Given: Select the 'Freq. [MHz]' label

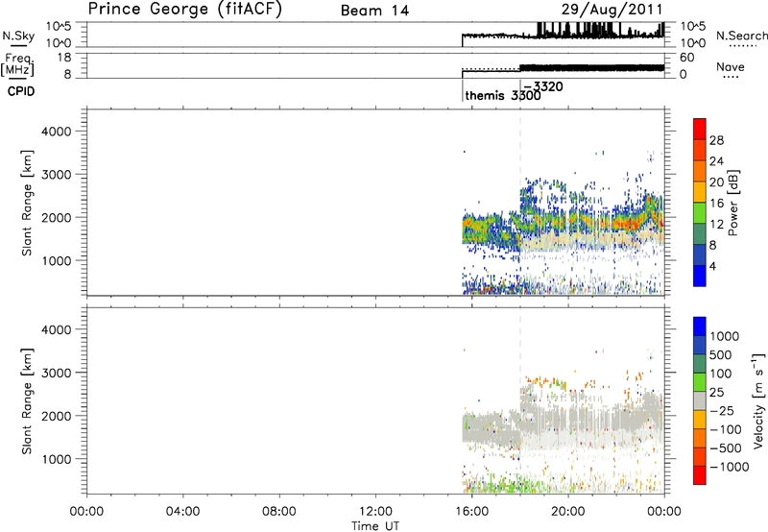Looking at the screenshot, I should pyautogui.click(x=18, y=64).
